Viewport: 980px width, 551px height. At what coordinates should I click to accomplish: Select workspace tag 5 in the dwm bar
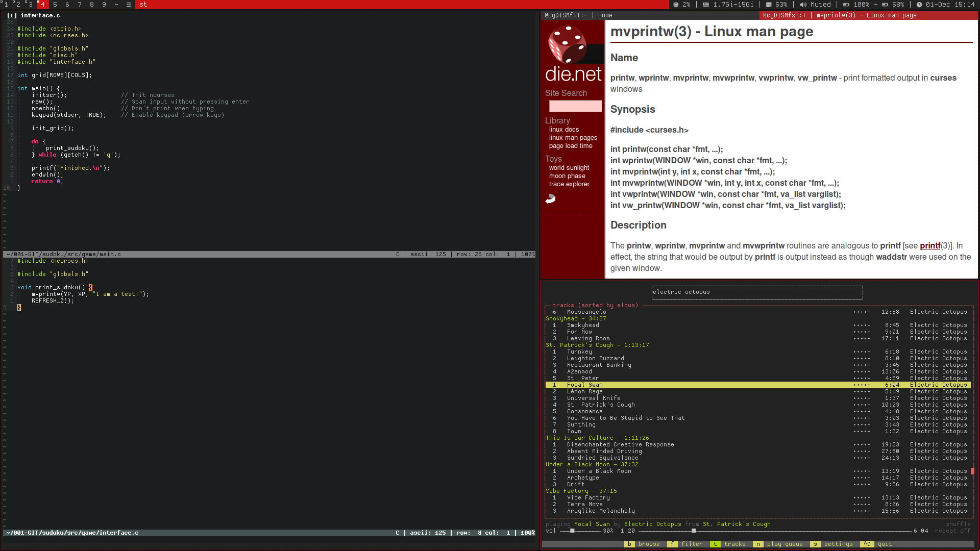(54, 4)
